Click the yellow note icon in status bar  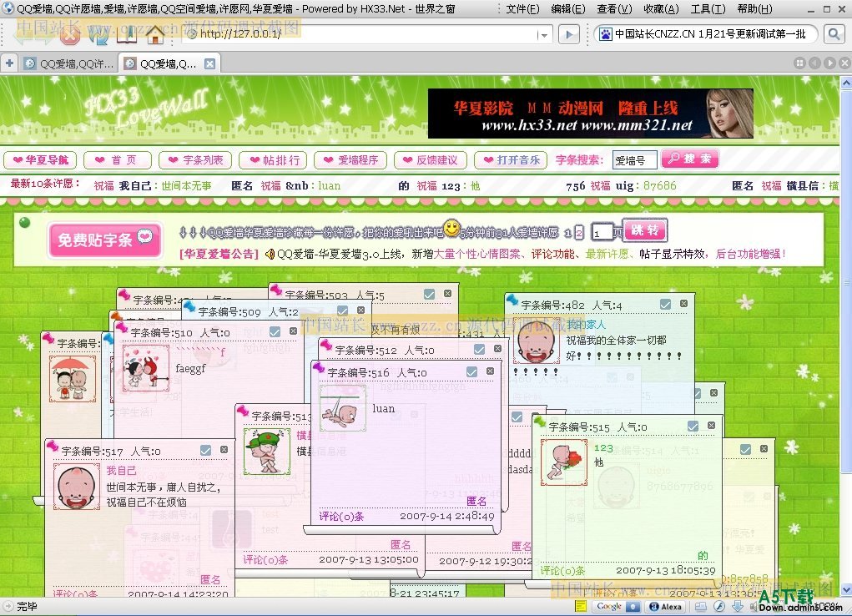[580, 606]
